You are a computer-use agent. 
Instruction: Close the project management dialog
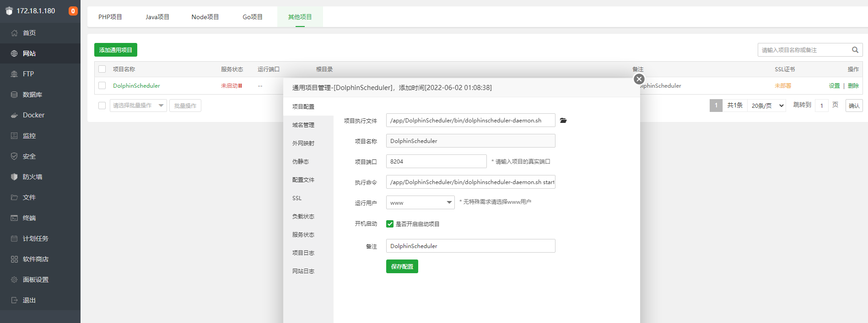[639, 79]
